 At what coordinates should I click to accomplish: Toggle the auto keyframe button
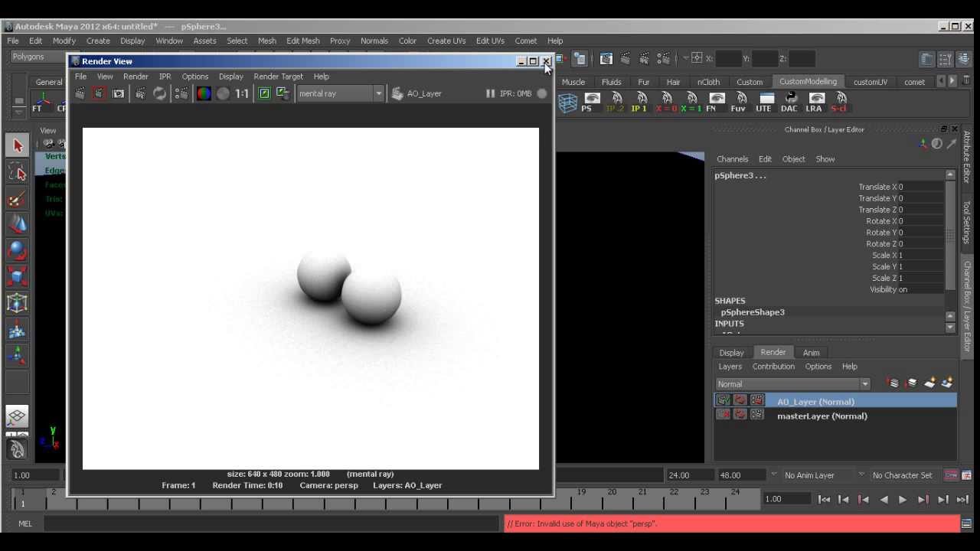pyautogui.click(x=951, y=475)
